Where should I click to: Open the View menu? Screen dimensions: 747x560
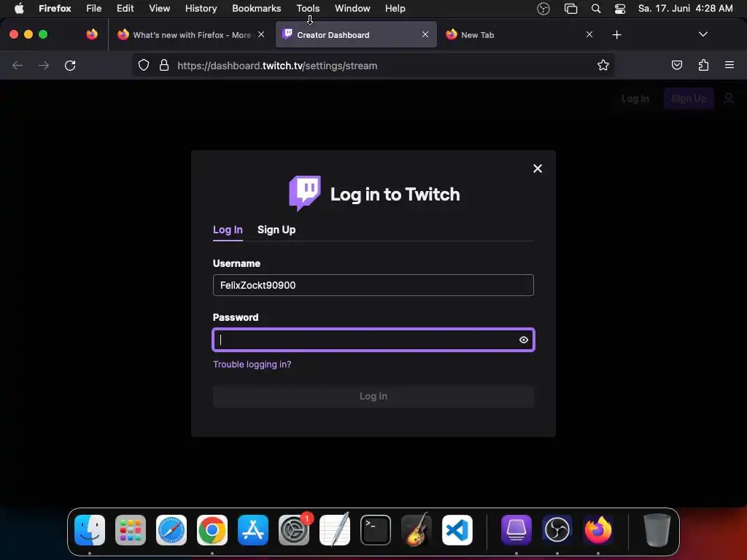point(159,8)
